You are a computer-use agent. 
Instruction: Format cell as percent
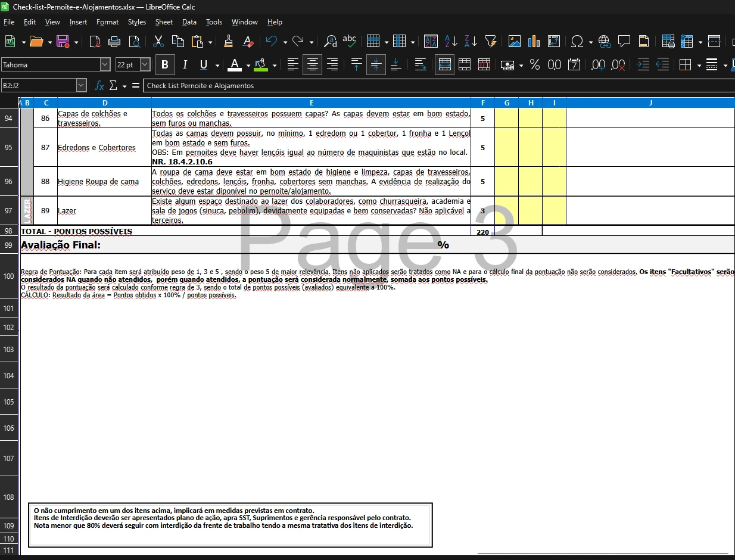tap(535, 65)
